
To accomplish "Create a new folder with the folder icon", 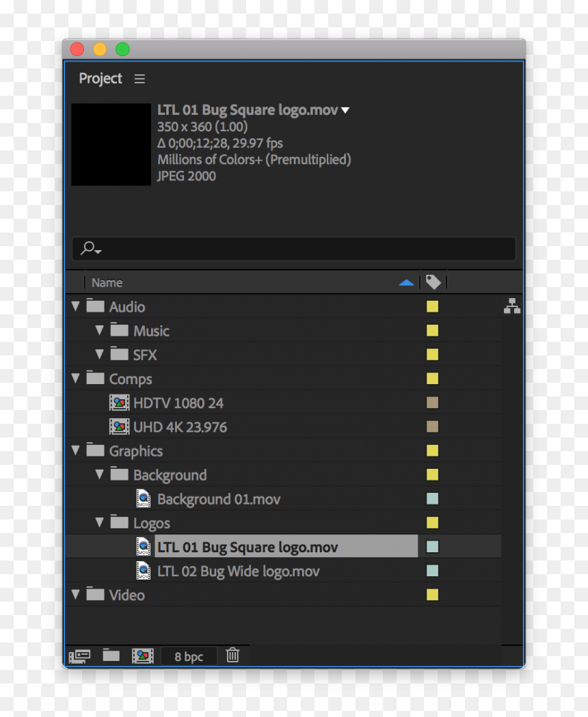I will pyautogui.click(x=111, y=655).
